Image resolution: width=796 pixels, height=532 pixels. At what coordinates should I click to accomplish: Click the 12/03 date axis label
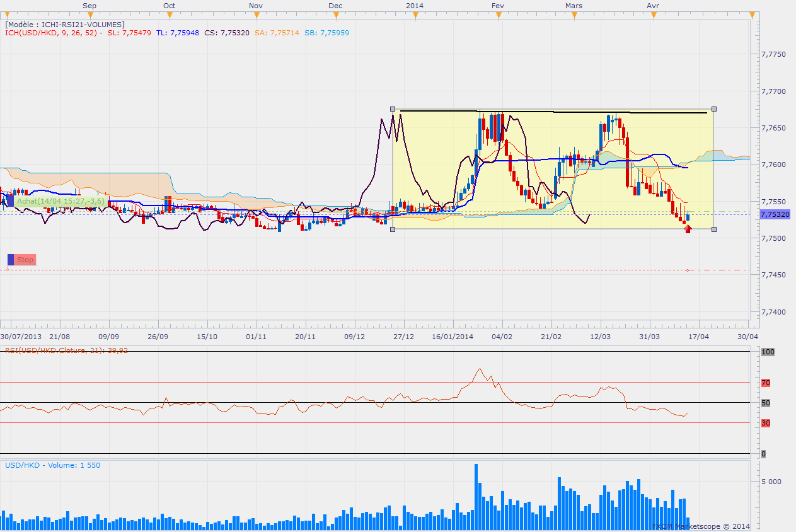601,337
